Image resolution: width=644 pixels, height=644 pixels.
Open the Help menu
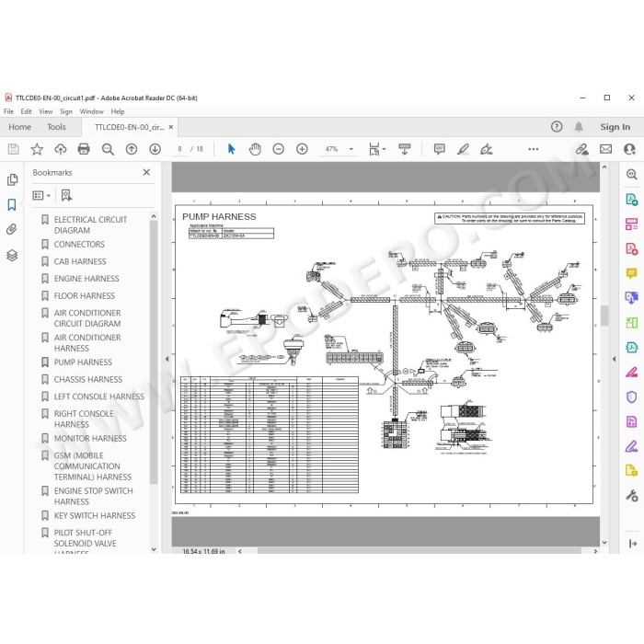[x=118, y=111]
